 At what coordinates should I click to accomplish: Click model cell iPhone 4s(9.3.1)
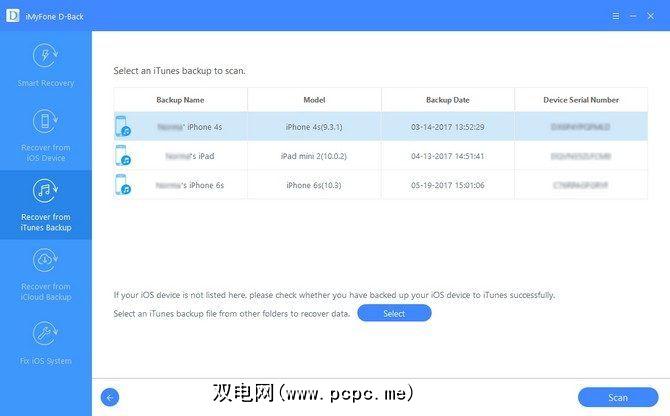[314, 127]
